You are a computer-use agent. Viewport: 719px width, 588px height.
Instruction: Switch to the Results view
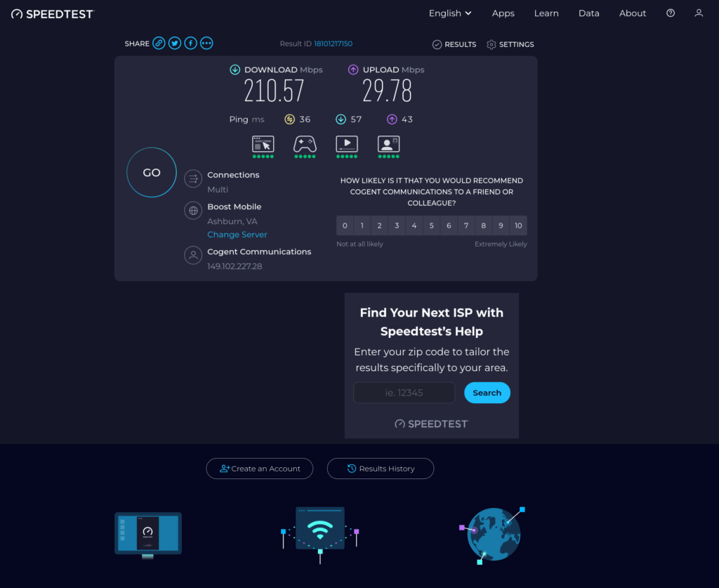click(x=454, y=44)
